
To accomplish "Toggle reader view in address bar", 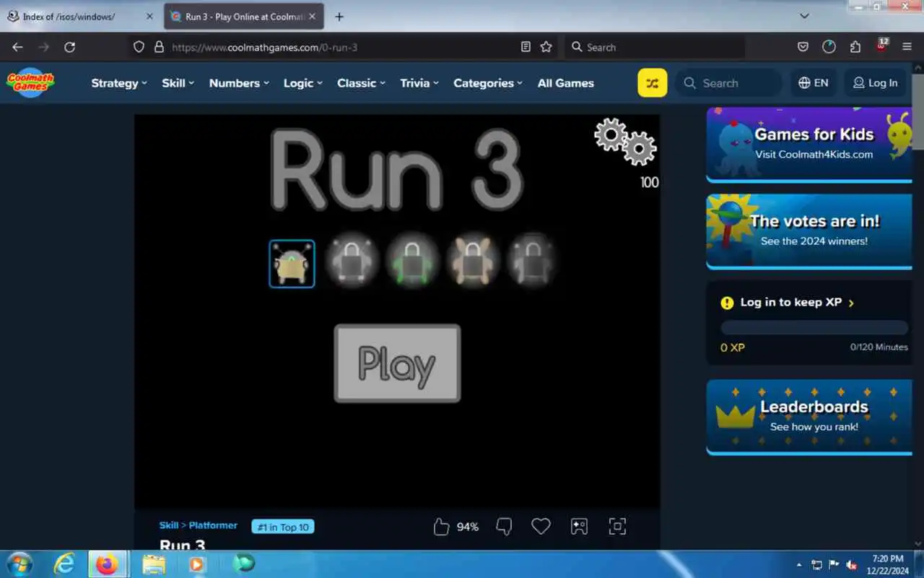I will click(526, 47).
